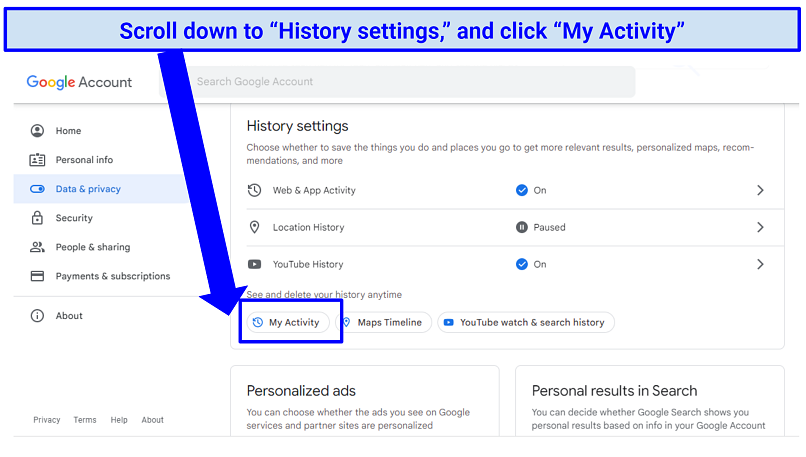Click the YouTube History play icon
Viewport: 806px width, 457px height.
[x=254, y=264]
